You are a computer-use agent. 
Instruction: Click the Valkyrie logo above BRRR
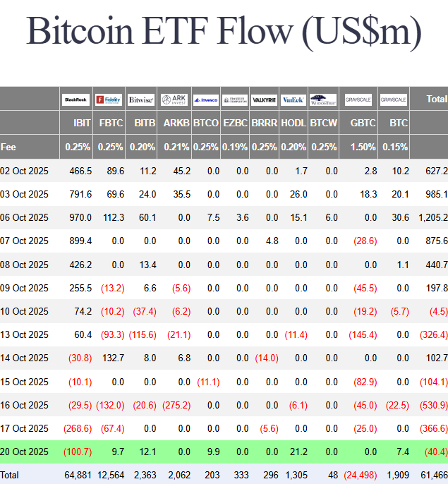coord(264,99)
